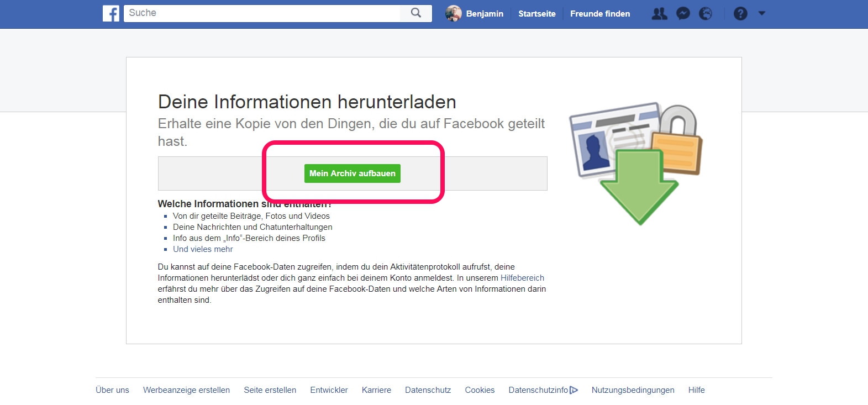Image resolution: width=868 pixels, height=405 pixels.
Task: Click text Info aus dem Info-Bereich deines Profils
Action: tap(249, 238)
